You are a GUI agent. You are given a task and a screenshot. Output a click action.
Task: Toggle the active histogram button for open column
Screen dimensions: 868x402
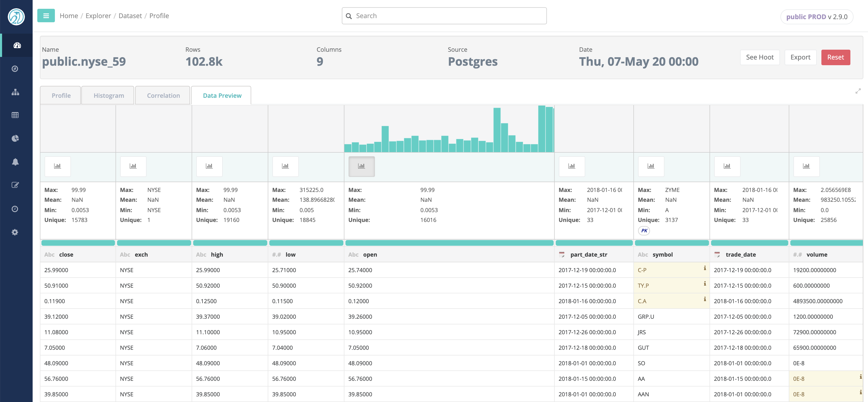click(361, 166)
